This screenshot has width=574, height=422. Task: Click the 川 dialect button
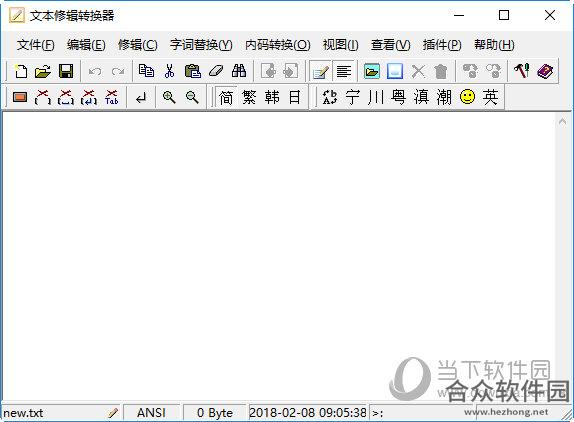376,97
